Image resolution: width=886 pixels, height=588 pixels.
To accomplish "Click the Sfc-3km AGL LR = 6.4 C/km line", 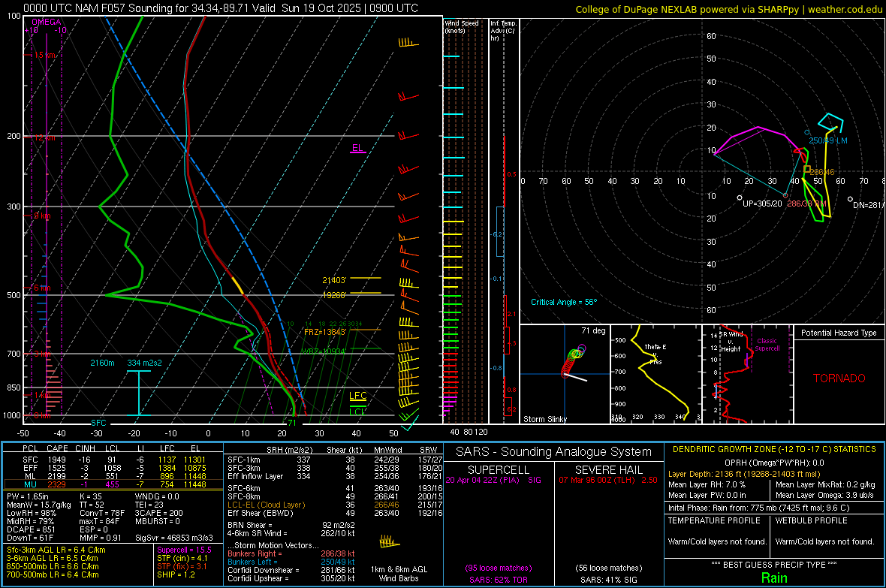I will (56, 550).
